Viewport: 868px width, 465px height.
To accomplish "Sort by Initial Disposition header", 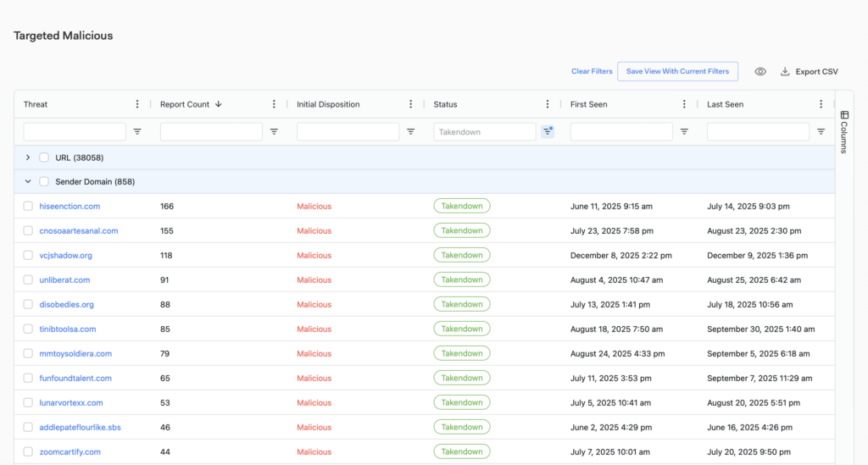I will [x=328, y=104].
